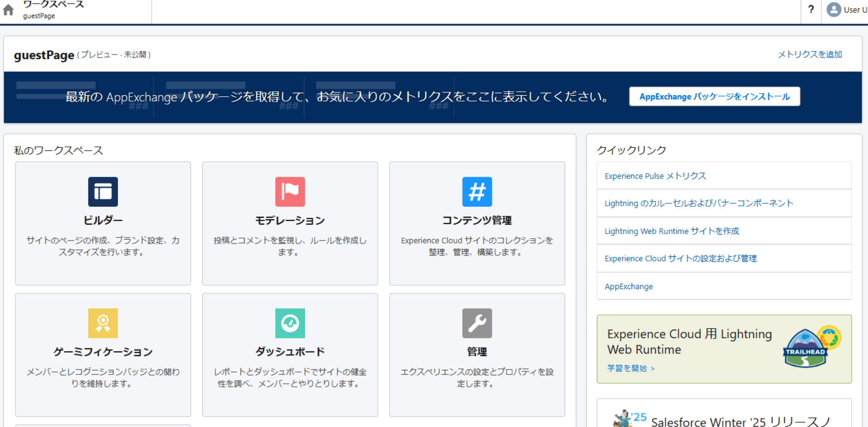Open the ワークスペース guestPage switcher
This screenshot has width=868, height=427.
pos(54,10)
